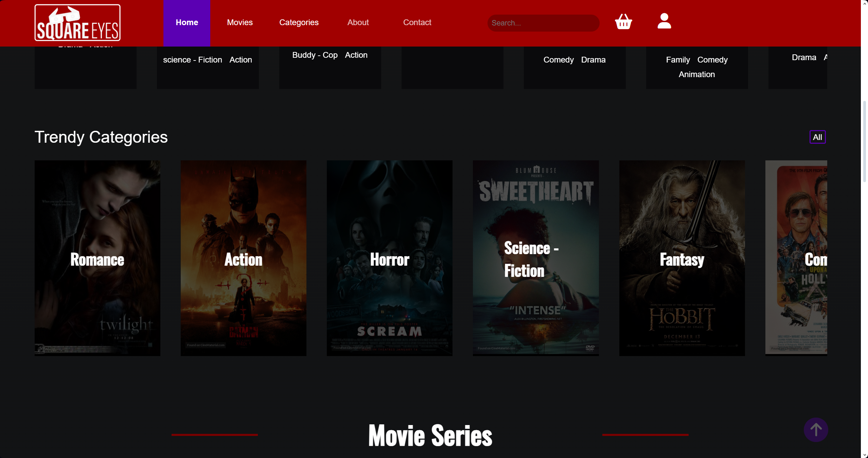
Task: Navigate to the About page
Action: [x=358, y=22]
